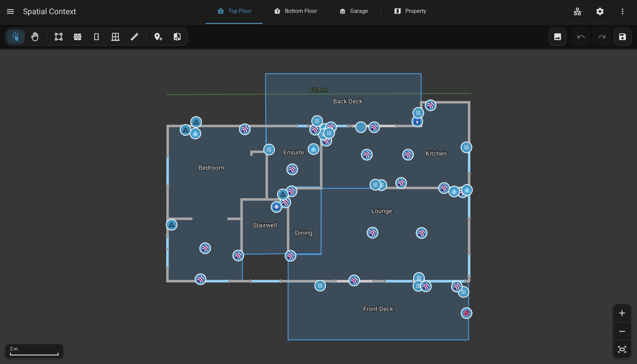Switch to the Bottom Floor tab
The width and height of the screenshot is (637, 364).
295,11
